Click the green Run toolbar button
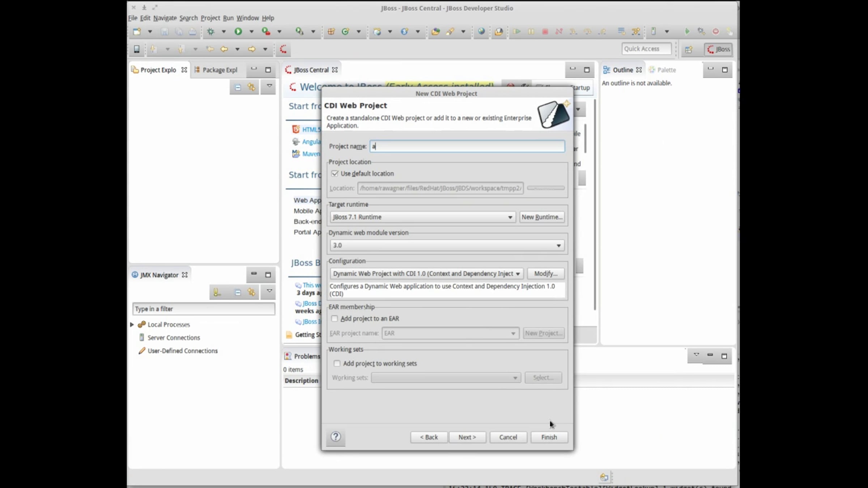Viewport: 868px width, 488px height. click(238, 31)
